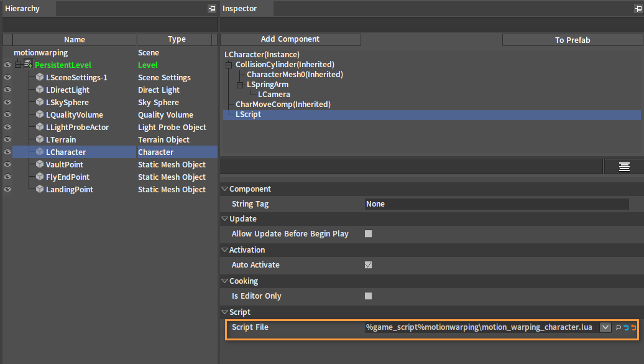Click the Hierarchy search field
Viewport: 644px width, 364px height.
click(x=109, y=25)
